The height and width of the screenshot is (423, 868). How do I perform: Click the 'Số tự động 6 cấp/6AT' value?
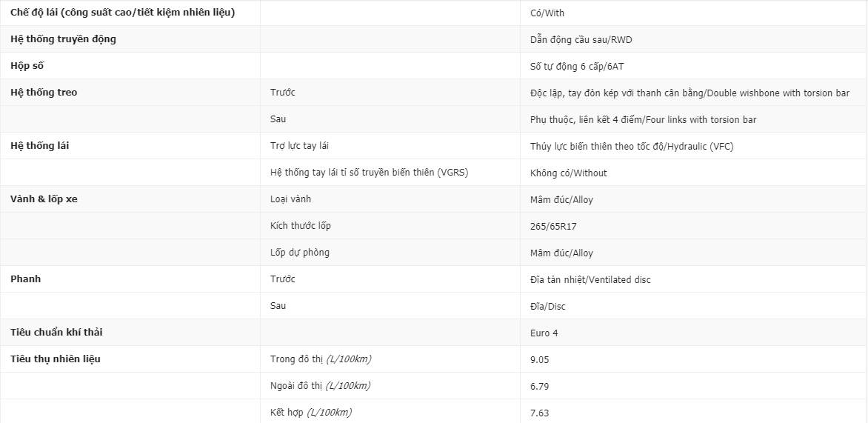[x=578, y=67]
